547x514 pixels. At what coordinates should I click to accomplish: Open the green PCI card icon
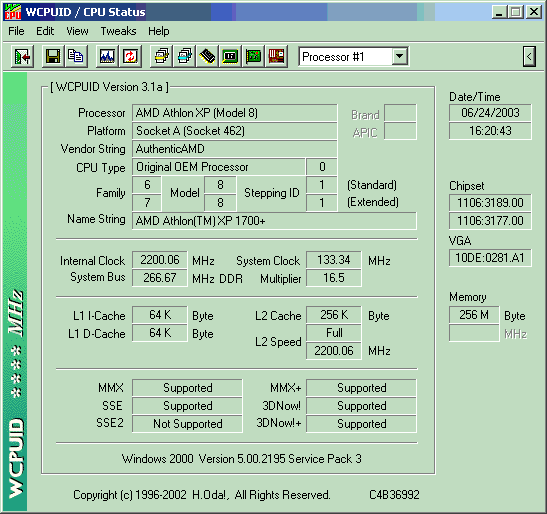pyautogui.click(x=253, y=56)
